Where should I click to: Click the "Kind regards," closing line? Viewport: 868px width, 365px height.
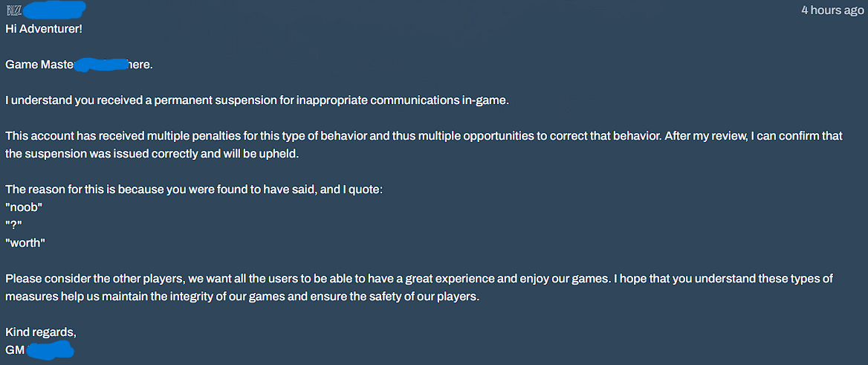tap(41, 332)
